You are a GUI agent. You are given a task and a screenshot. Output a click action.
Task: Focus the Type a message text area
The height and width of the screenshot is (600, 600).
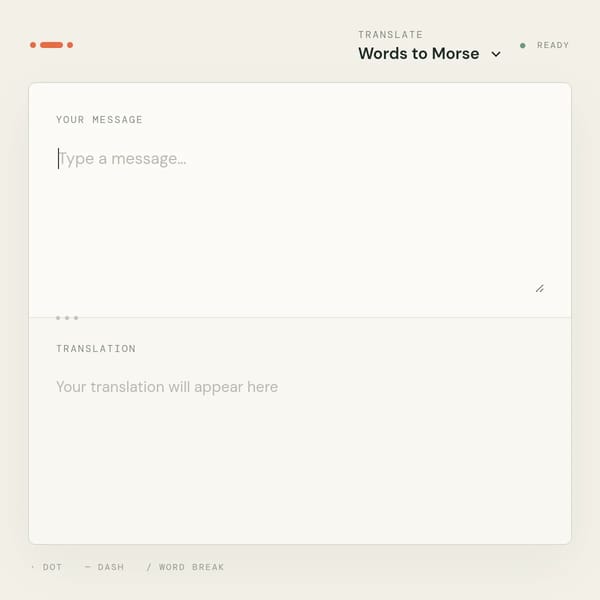300,219
